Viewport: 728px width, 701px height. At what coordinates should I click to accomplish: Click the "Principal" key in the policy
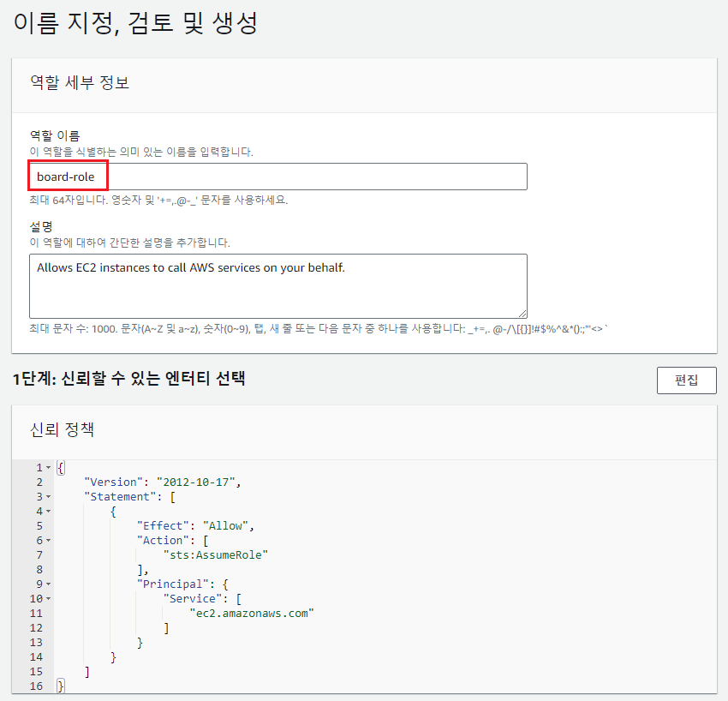[173, 584]
